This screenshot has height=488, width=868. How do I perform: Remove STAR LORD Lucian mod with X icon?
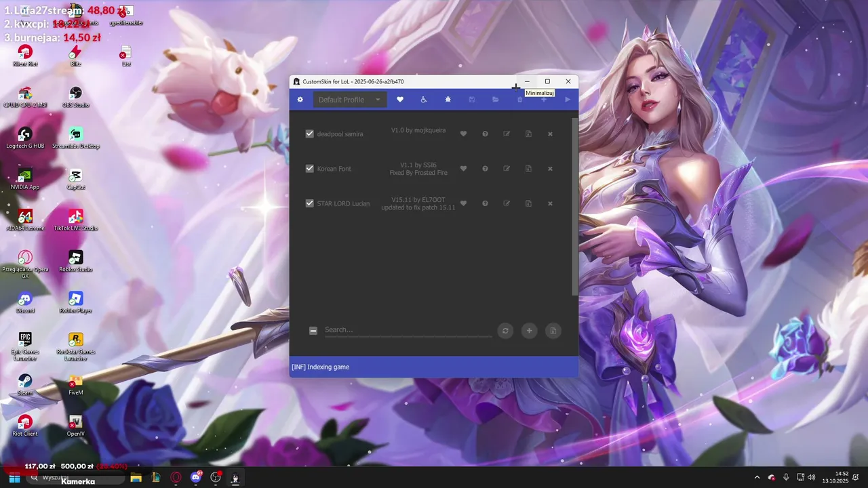[550, 203]
